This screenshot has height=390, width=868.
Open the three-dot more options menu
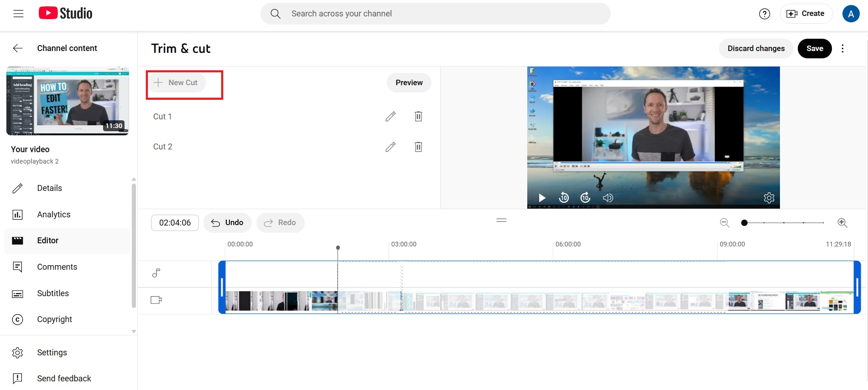(x=842, y=48)
